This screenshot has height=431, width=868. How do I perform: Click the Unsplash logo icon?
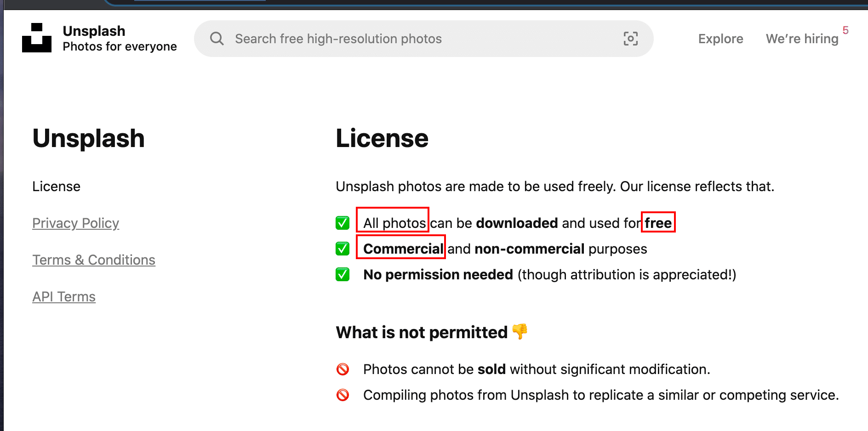[37, 38]
